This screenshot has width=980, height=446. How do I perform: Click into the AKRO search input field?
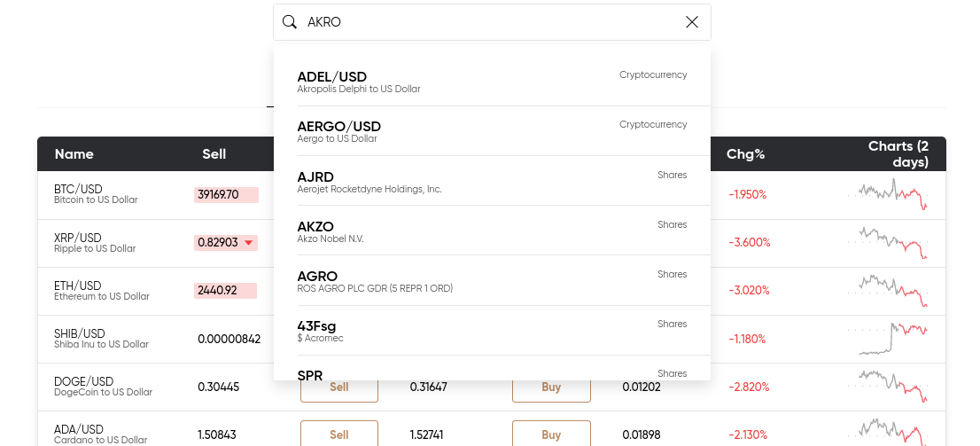(492, 22)
